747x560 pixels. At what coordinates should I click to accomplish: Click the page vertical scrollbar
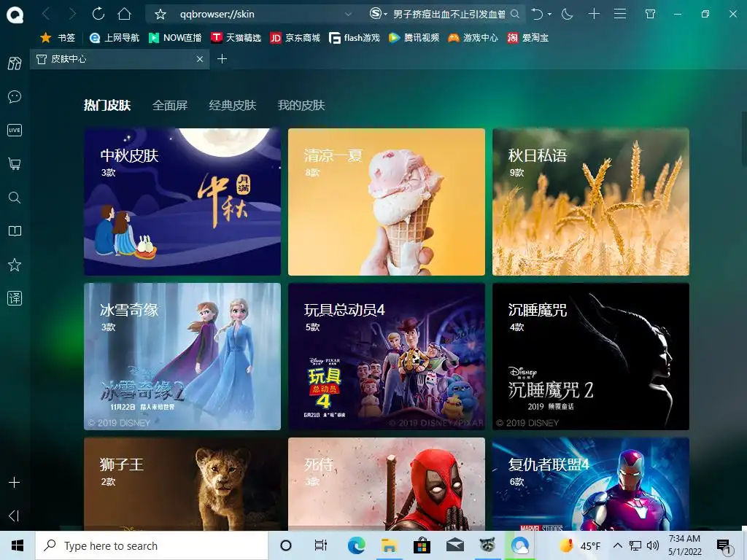[744, 139]
